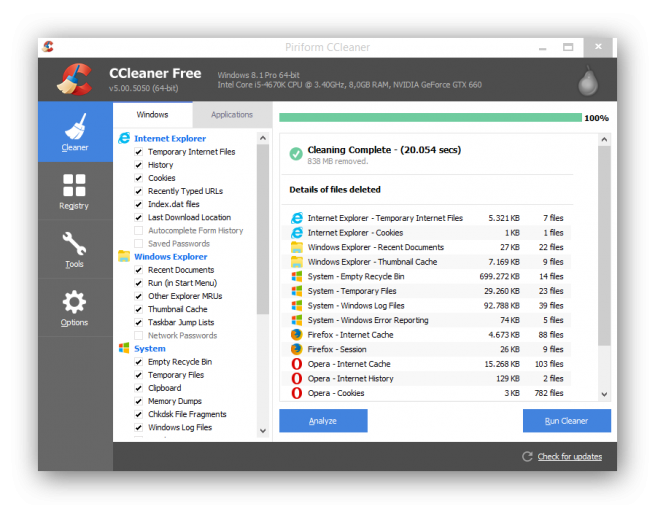Open the Cleaner sidebar label
The image size is (655, 509).
click(x=75, y=148)
